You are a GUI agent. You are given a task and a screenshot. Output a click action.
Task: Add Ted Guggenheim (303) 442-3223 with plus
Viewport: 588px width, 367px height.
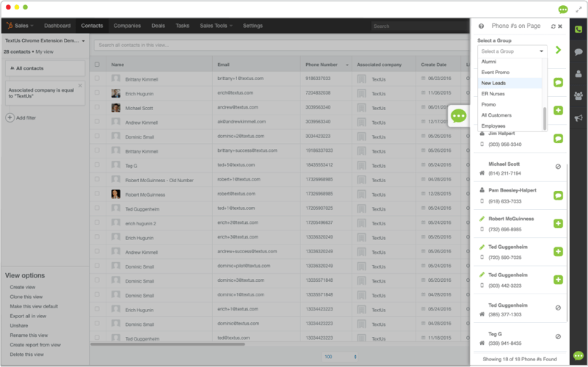tap(558, 280)
